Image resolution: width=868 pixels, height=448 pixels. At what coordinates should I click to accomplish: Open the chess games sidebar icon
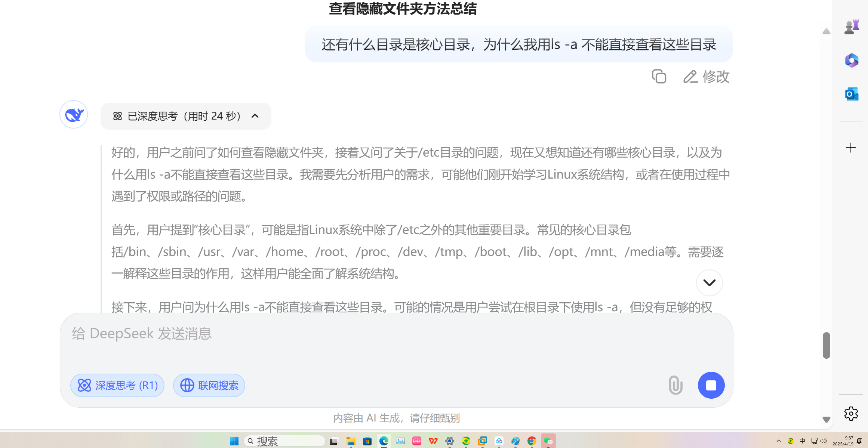pyautogui.click(x=851, y=27)
